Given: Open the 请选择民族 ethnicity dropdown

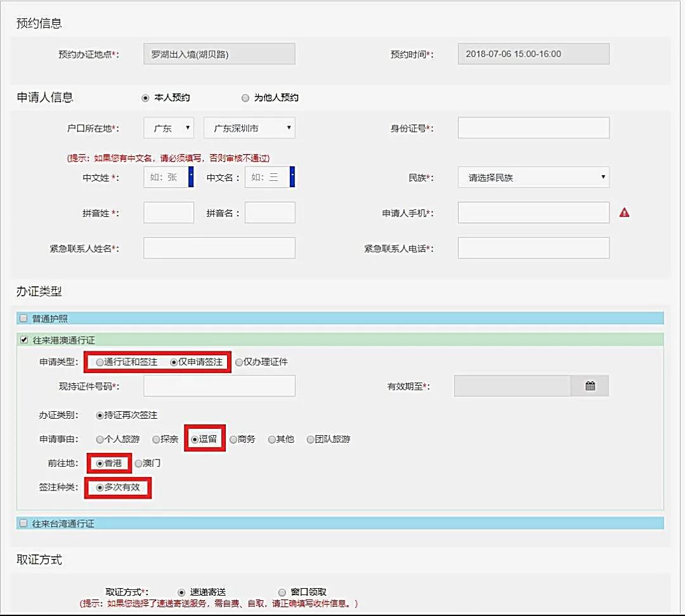Looking at the screenshot, I should 533,178.
